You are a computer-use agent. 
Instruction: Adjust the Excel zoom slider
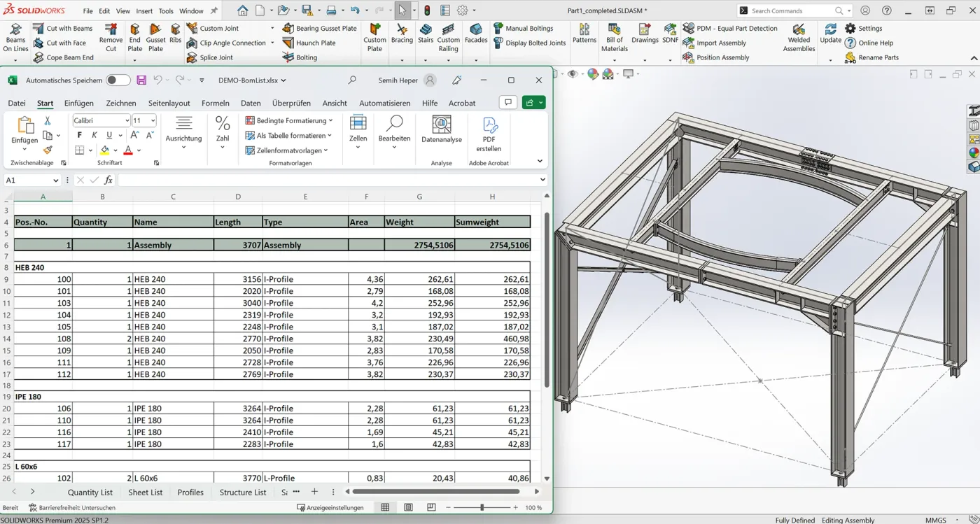coord(482,507)
